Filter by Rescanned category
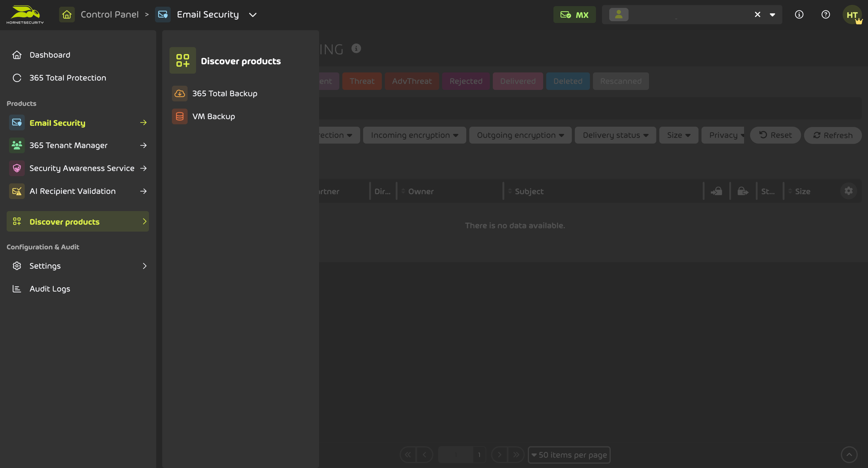This screenshot has width=868, height=468. click(621, 81)
